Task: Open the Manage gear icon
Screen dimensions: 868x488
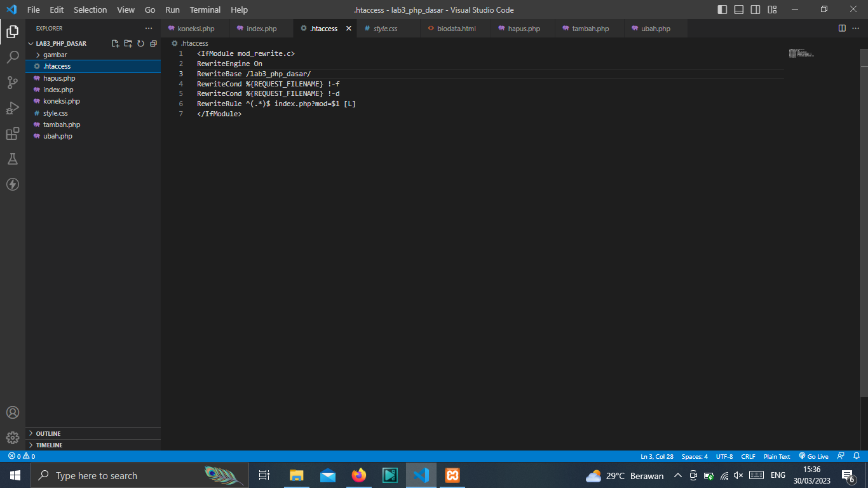Action: click(x=13, y=438)
